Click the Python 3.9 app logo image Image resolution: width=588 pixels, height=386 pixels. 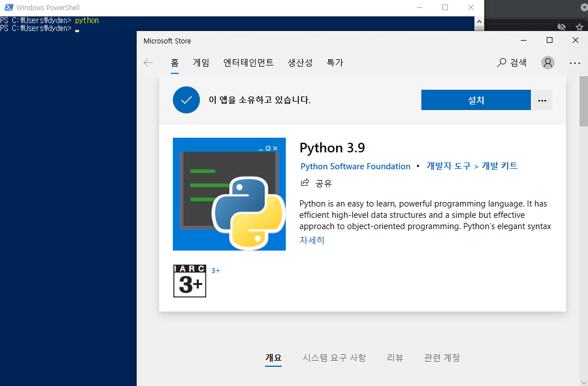(229, 194)
